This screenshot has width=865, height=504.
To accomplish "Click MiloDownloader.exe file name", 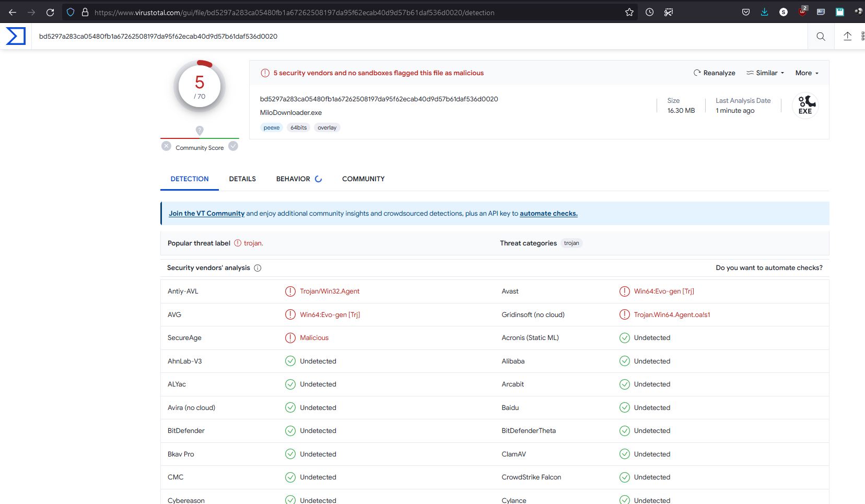I will coord(291,113).
